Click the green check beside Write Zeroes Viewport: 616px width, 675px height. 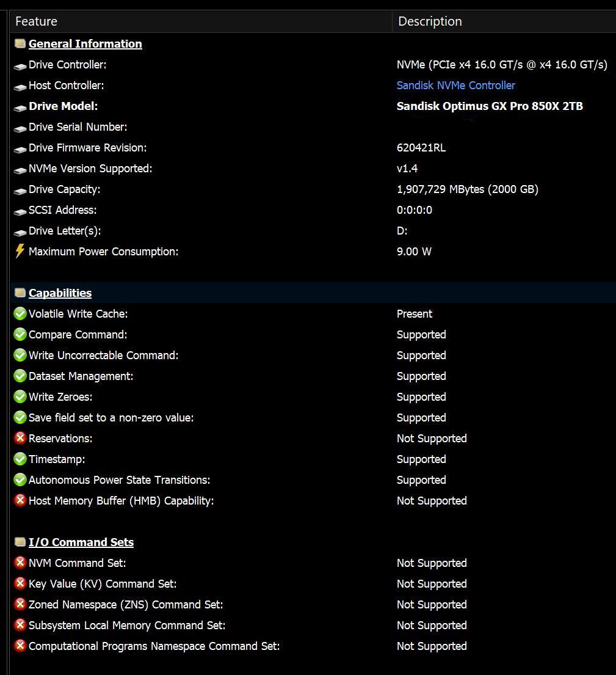click(x=20, y=396)
